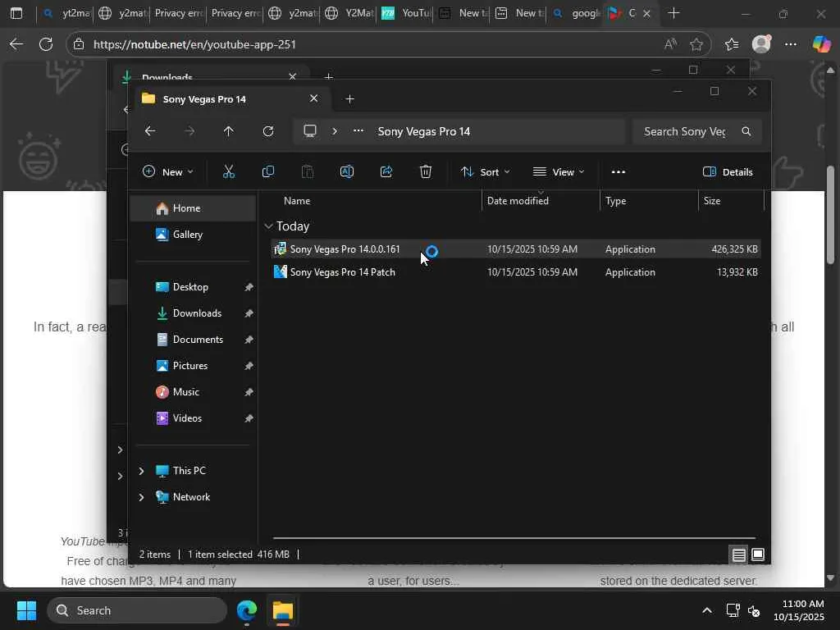
Task: Click the browser refresh button
Action: click(x=46, y=44)
